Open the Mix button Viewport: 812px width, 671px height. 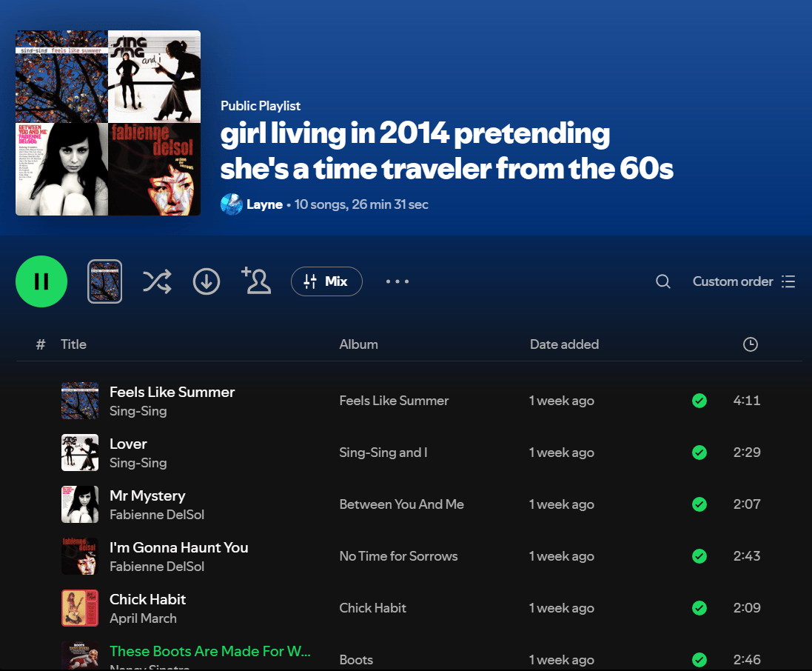point(326,281)
